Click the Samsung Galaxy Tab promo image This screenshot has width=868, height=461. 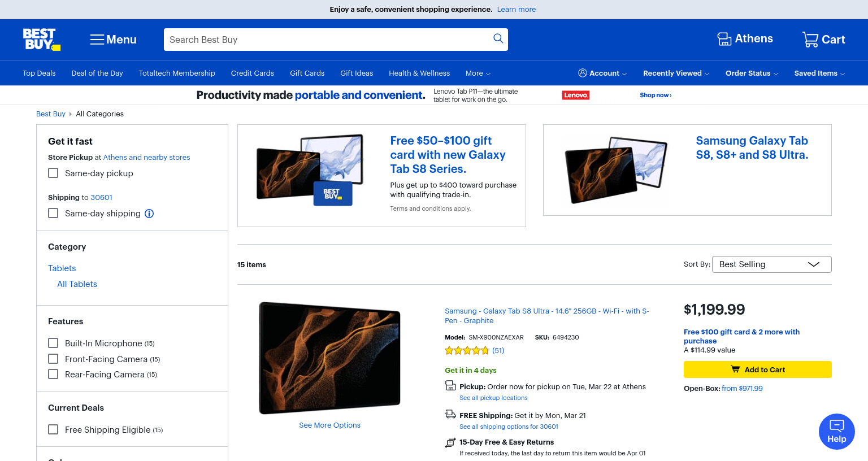[x=616, y=169]
